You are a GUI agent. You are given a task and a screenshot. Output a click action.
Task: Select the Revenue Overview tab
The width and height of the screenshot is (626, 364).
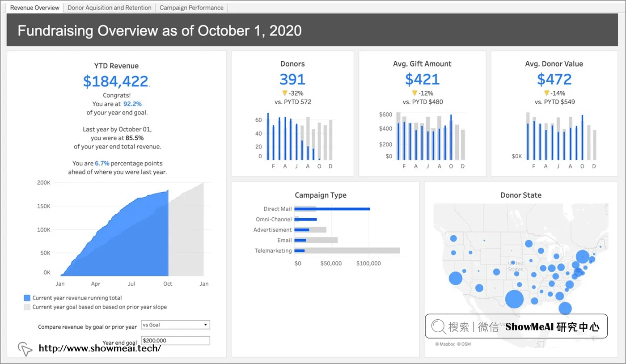click(35, 8)
